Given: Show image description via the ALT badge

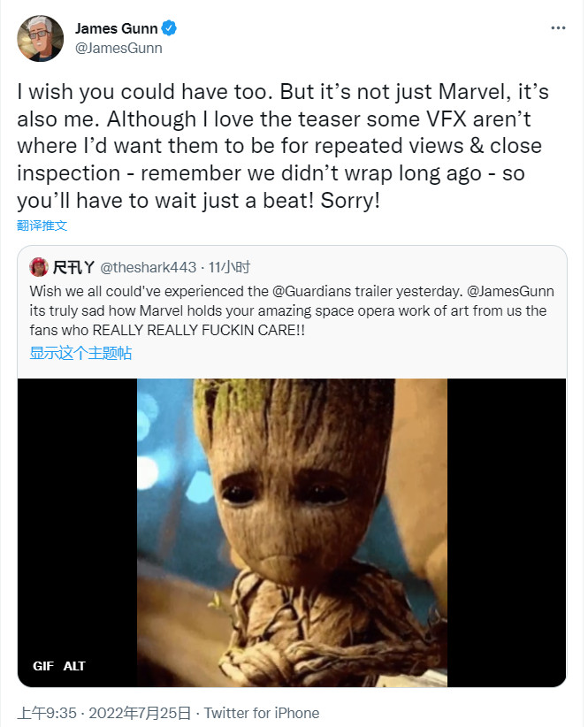Looking at the screenshot, I should pos(74,666).
